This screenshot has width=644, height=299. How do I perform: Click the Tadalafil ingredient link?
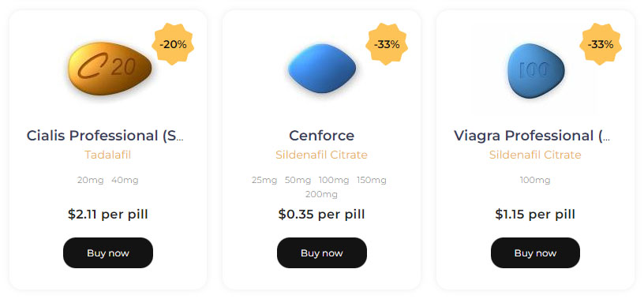click(x=107, y=155)
